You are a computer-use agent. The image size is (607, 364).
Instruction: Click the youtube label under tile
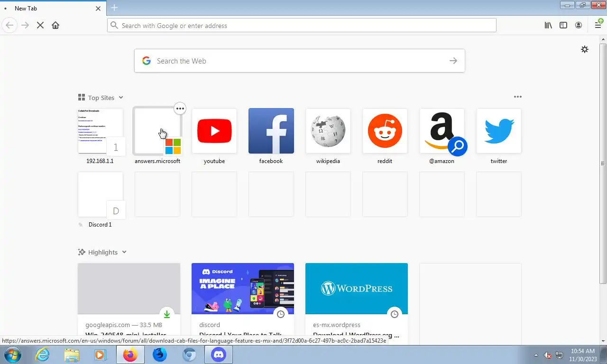(214, 161)
